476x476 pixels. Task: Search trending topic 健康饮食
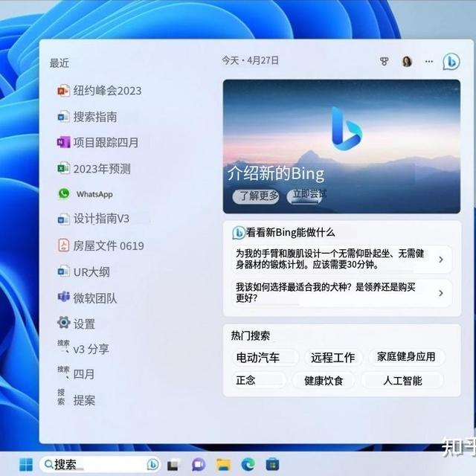324,380
